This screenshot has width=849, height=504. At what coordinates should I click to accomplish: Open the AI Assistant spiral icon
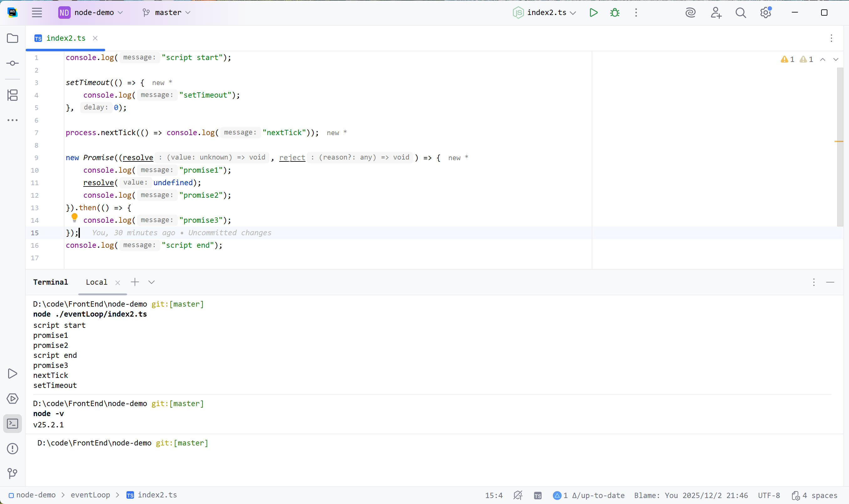[690, 13]
